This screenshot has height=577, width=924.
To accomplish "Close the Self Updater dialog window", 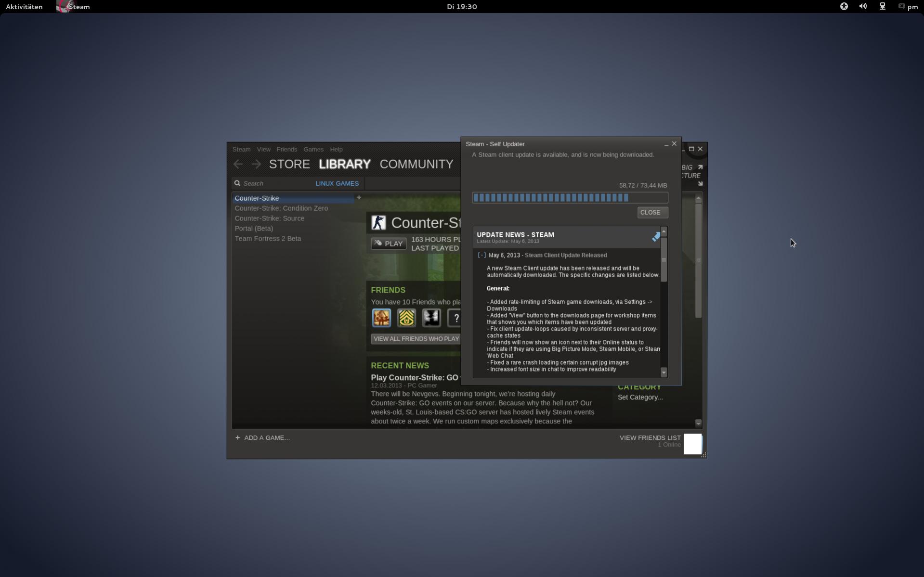I will tap(674, 143).
